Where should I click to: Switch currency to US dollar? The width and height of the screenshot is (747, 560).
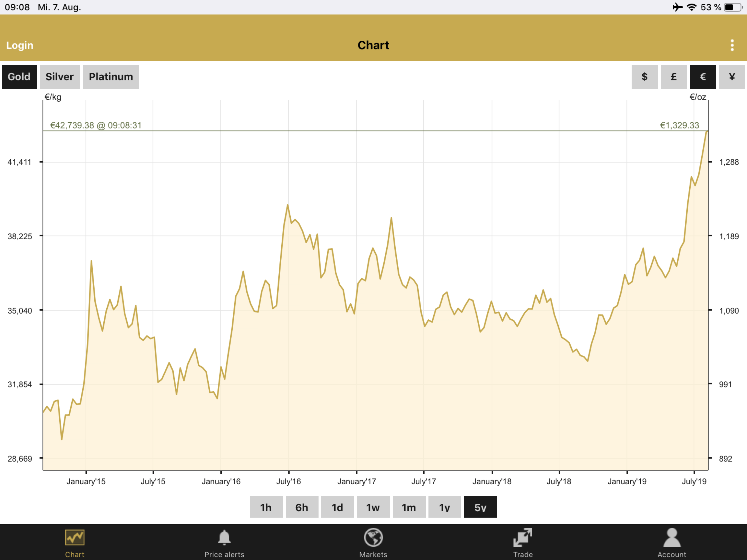[x=644, y=77]
